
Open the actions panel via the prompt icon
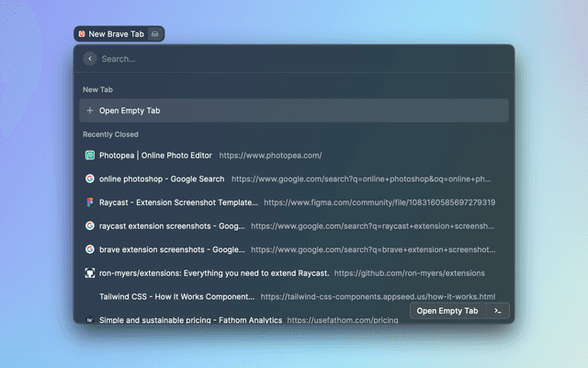[497, 311]
